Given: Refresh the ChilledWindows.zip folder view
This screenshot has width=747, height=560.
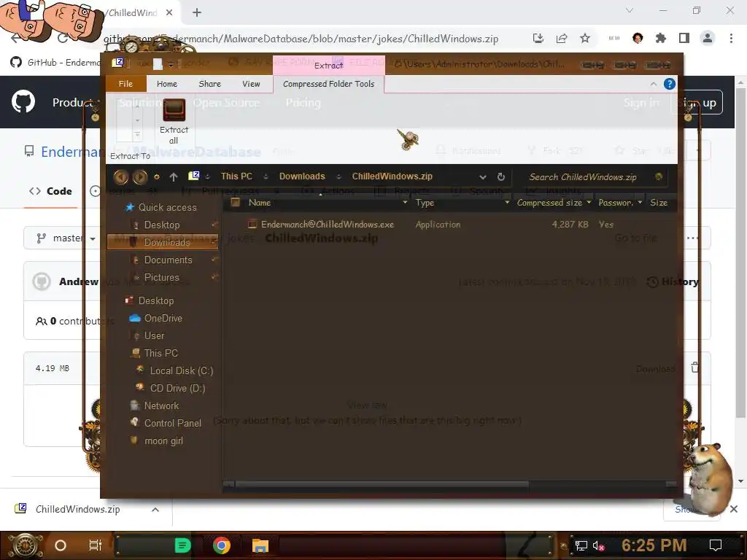Looking at the screenshot, I should click(500, 176).
